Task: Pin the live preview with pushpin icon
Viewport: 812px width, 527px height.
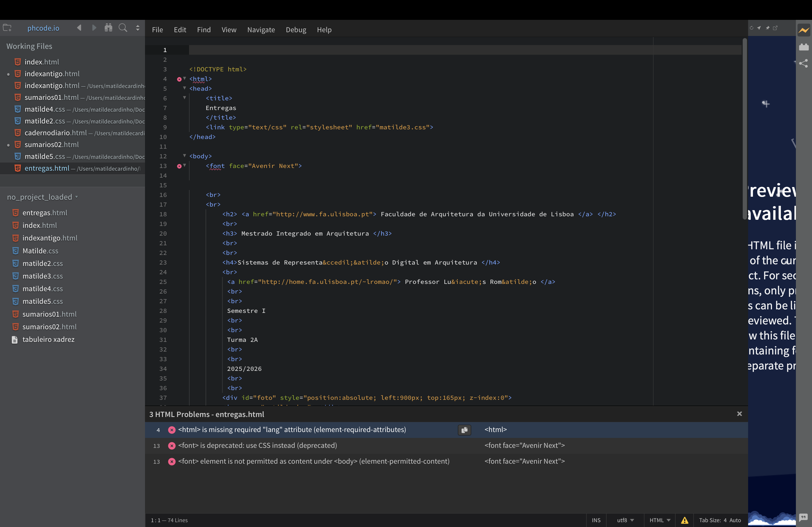Action: [767, 28]
